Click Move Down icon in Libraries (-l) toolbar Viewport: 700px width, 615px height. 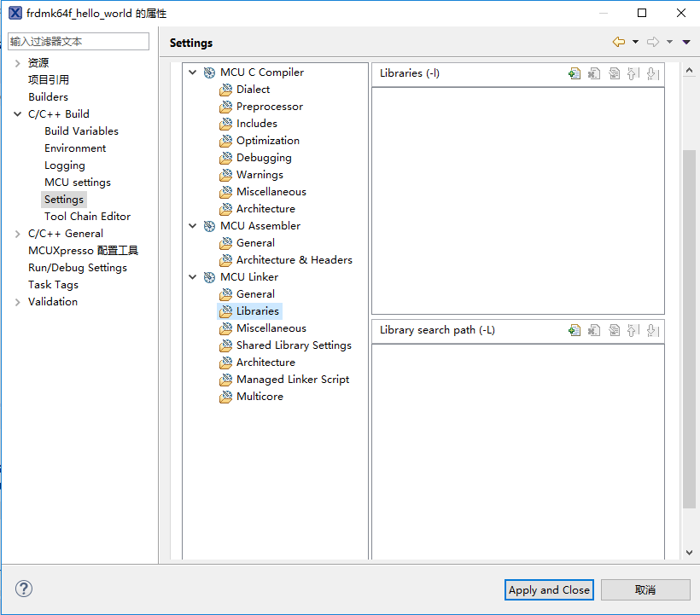pyautogui.click(x=653, y=73)
